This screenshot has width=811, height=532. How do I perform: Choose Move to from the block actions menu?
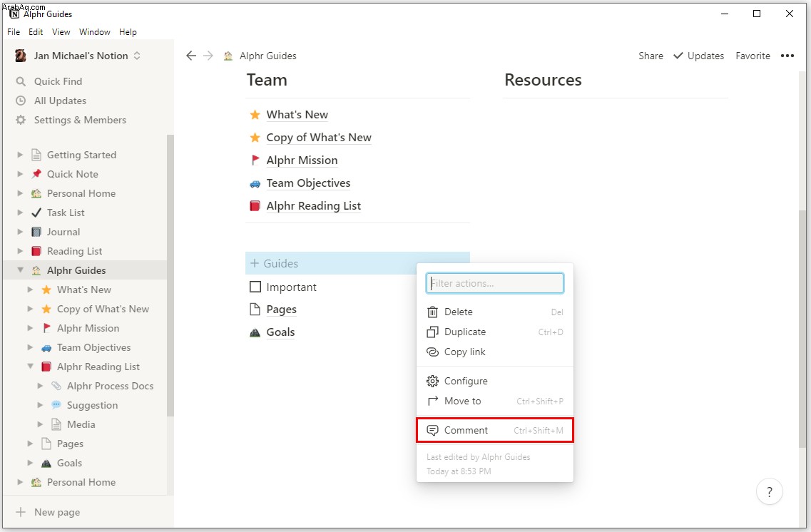[495, 401]
